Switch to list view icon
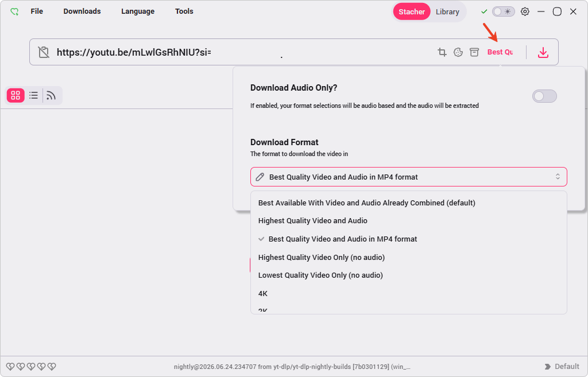588x377 pixels. (x=34, y=96)
